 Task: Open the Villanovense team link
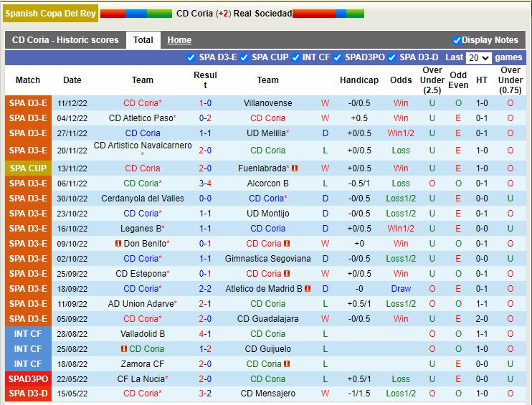point(267,103)
